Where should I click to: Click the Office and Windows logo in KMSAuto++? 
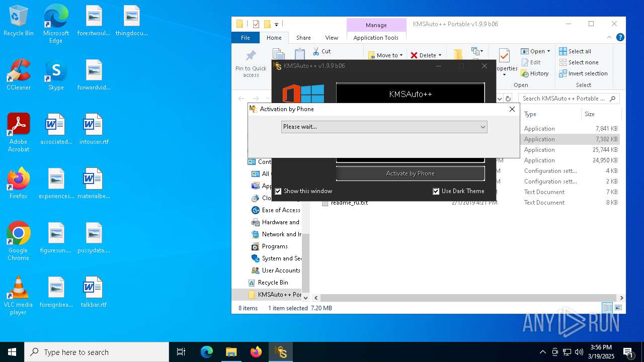coord(303,94)
